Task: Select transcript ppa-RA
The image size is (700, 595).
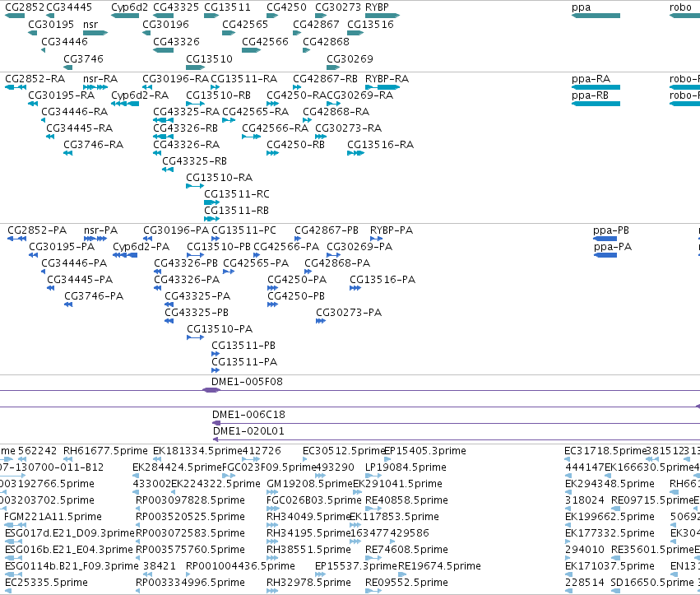Action: coord(591,79)
